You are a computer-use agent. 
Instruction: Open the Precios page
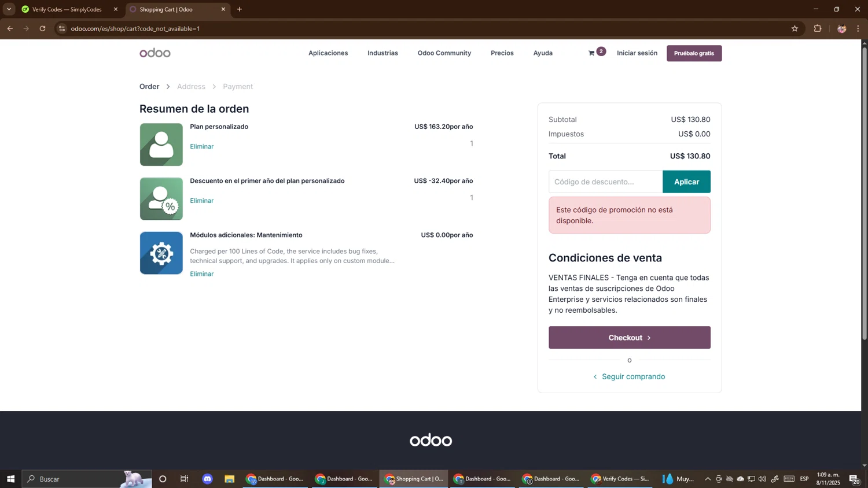[x=502, y=53]
